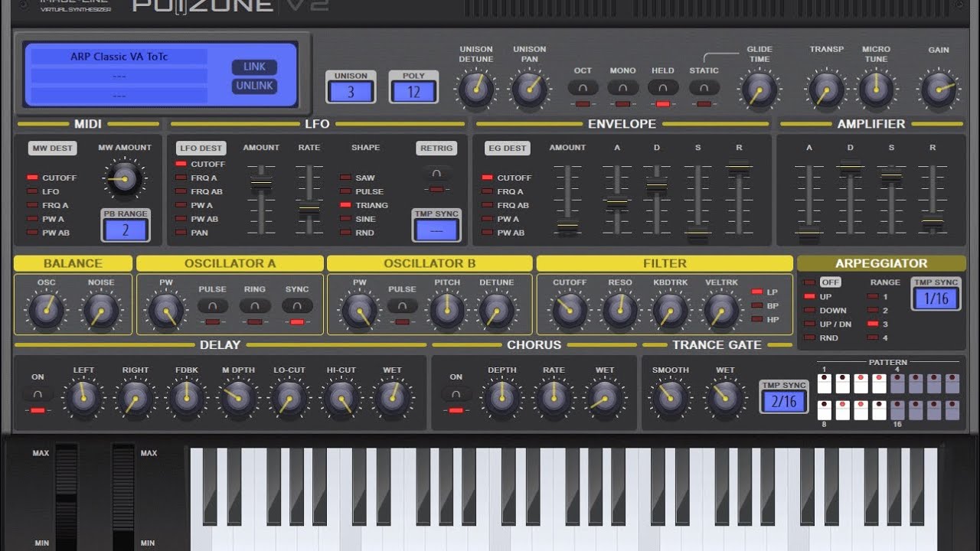Click the Balance OSC knob

(47, 311)
